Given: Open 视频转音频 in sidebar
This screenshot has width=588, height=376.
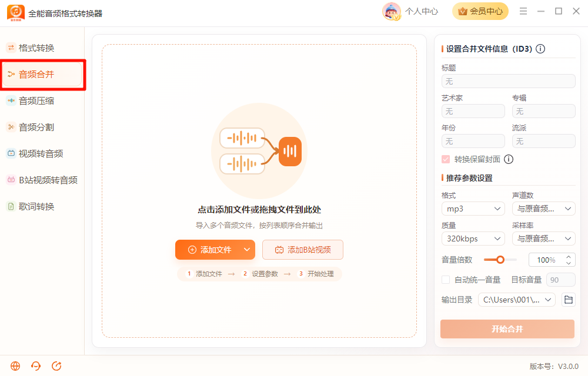Looking at the screenshot, I should [42, 153].
